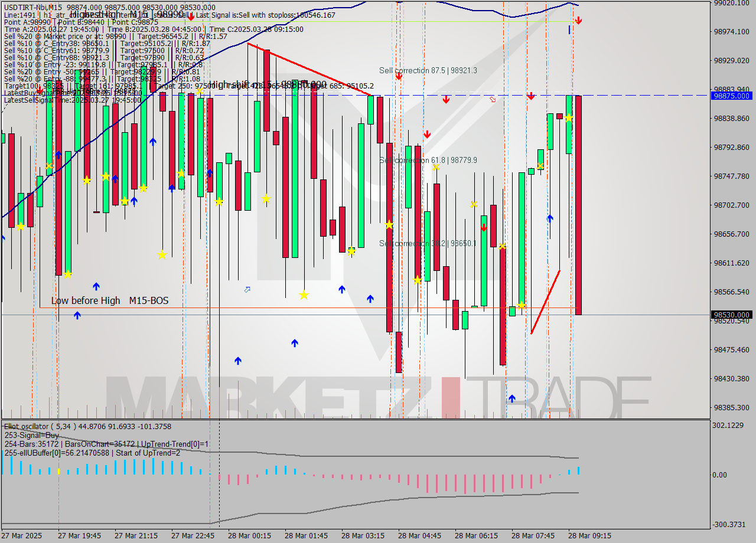Select the Low before High M15-BOS text label
This screenshot has height=543, width=756.
pyautogui.click(x=110, y=300)
